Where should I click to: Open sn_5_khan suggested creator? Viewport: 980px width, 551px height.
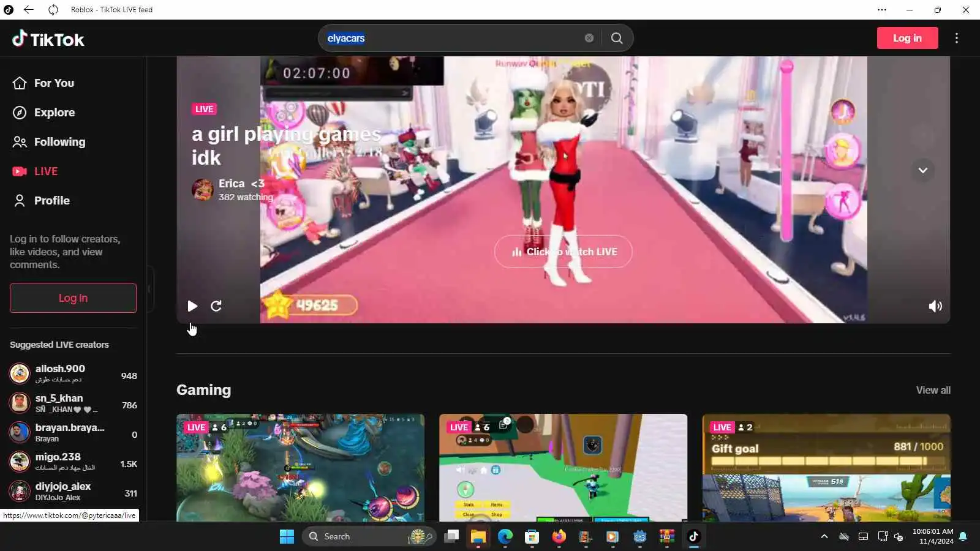coord(73,403)
